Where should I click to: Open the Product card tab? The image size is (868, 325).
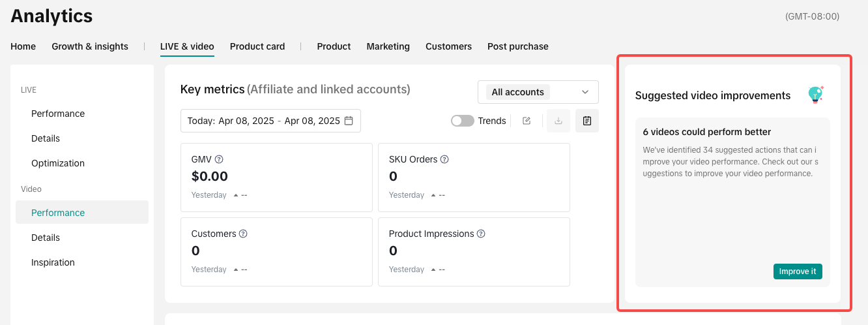(257, 46)
